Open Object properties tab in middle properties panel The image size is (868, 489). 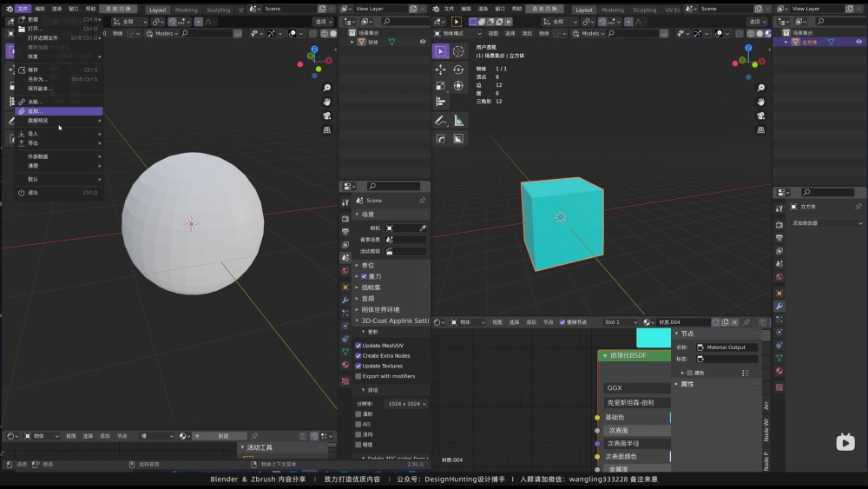click(345, 287)
